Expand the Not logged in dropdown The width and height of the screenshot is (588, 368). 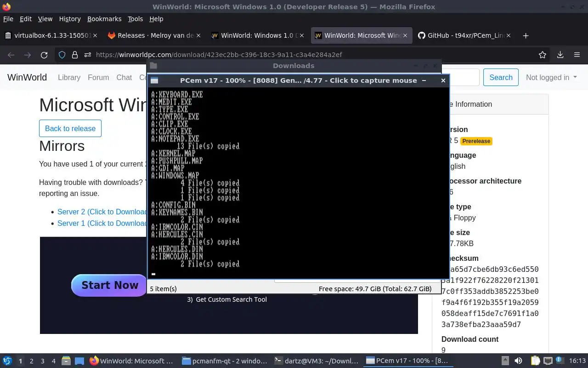coord(551,77)
